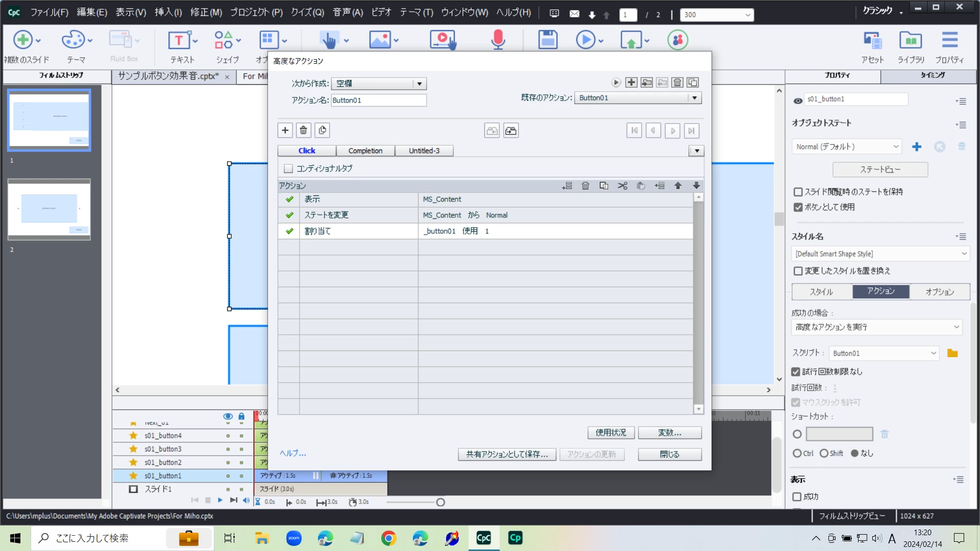Select the Shift shortcut radio button
The width and height of the screenshot is (980, 551).
coord(824,453)
